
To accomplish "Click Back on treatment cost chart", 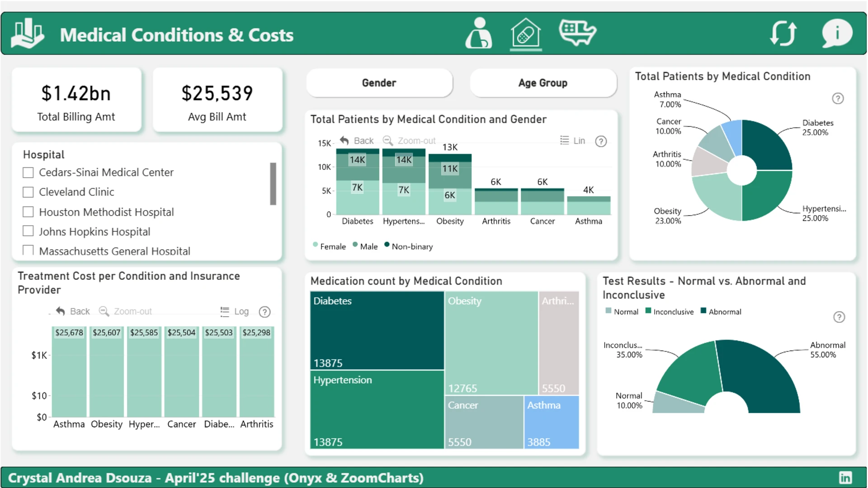I will coord(73,311).
